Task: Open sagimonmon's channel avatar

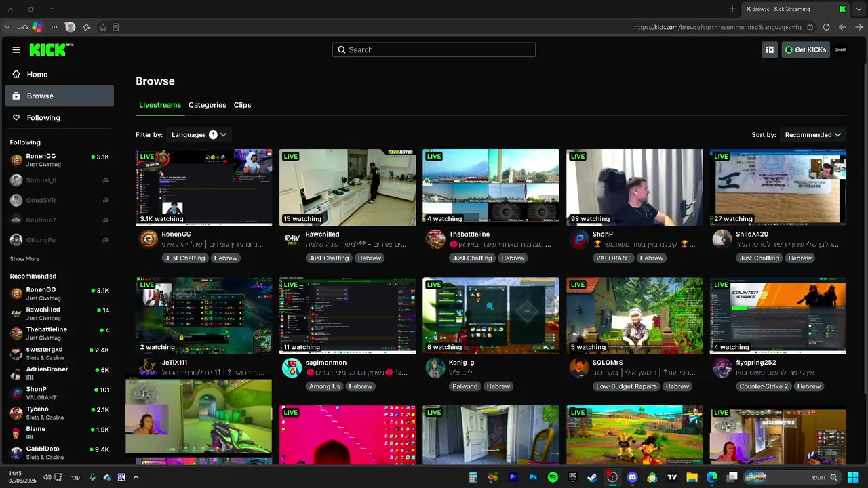Action: pos(292,367)
